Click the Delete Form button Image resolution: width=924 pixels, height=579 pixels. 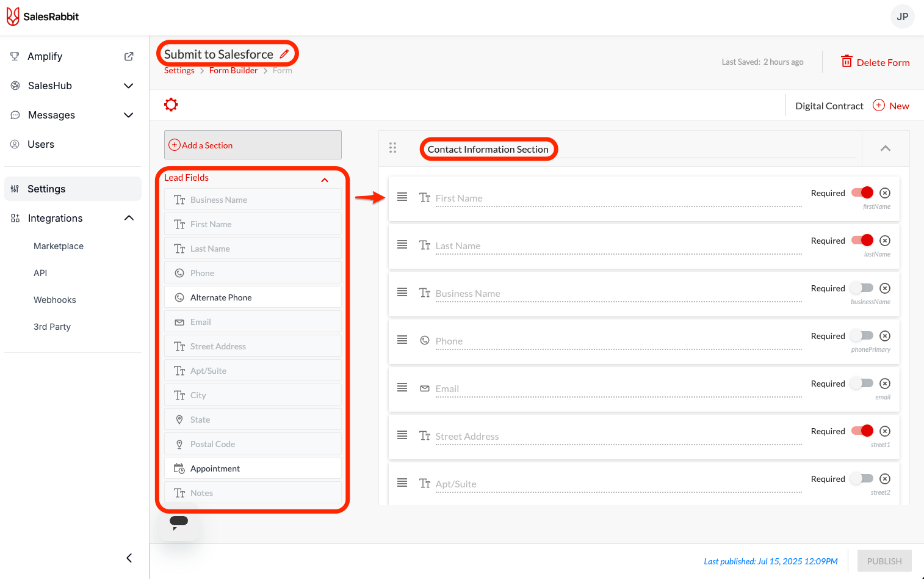[x=875, y=62]
